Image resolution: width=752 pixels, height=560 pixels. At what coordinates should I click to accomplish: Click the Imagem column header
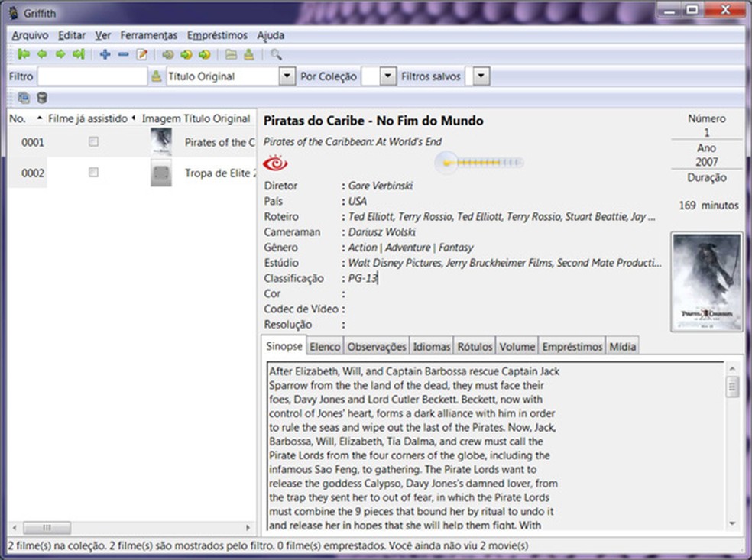tap(161, 118)
